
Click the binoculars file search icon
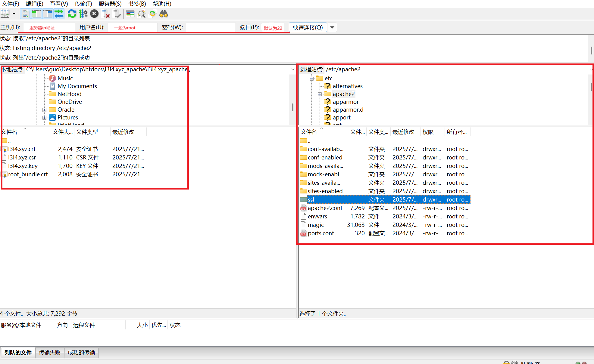164,14
